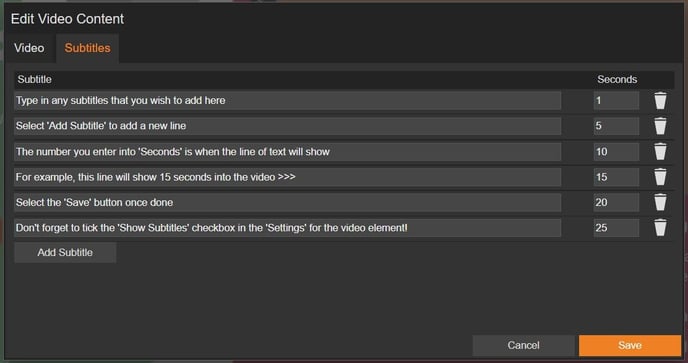Click the Add Subtitle button
Image resolution: width=688 pixels, height=363 pixels.
click(x=65, y=252)
